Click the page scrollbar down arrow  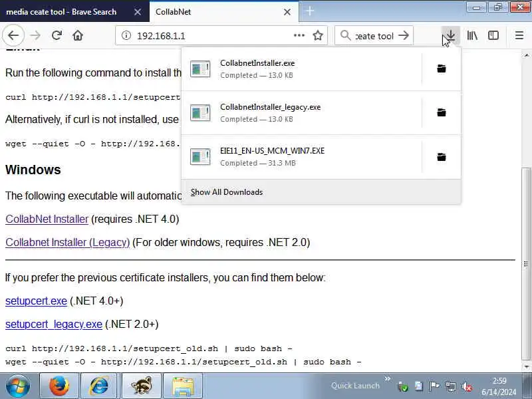526,367
